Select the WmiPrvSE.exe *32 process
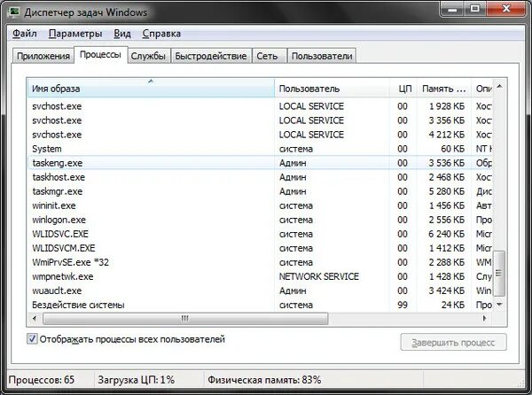Image resolution: width=532 pixels, height=395 pixels. click(260, 262)
